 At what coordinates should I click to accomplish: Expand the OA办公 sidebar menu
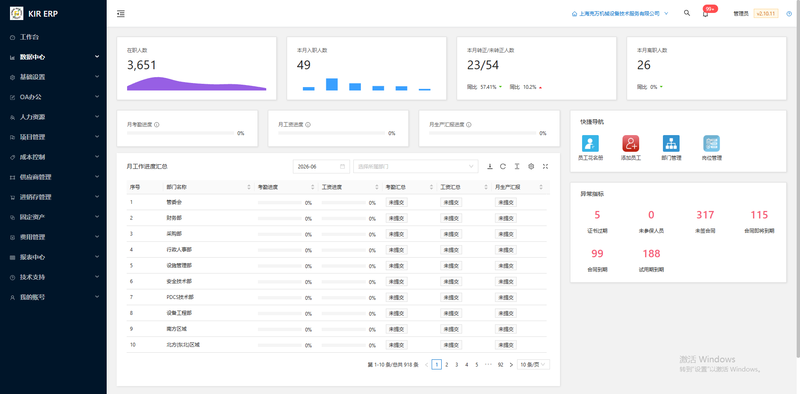54,97
